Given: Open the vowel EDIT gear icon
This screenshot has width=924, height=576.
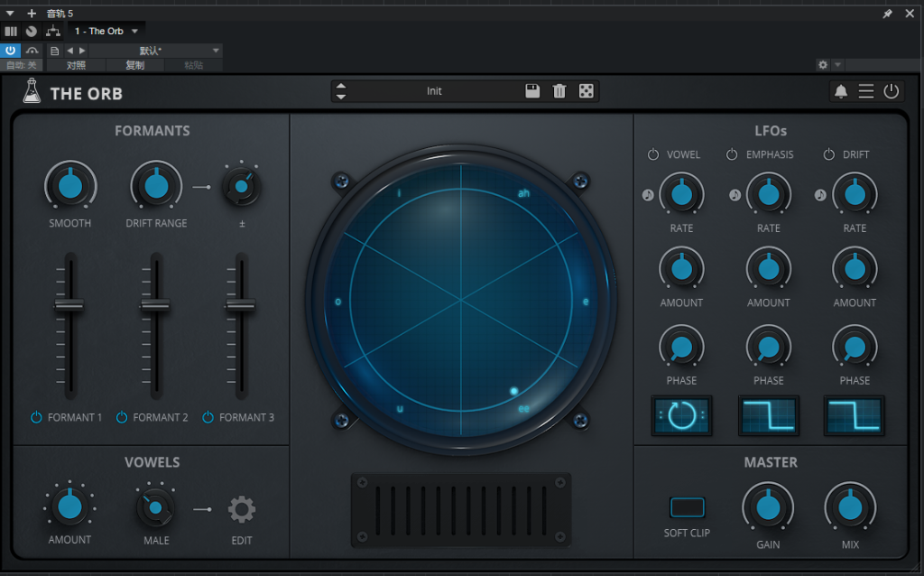Looking at the screenshot, I should tap(242, 509).
